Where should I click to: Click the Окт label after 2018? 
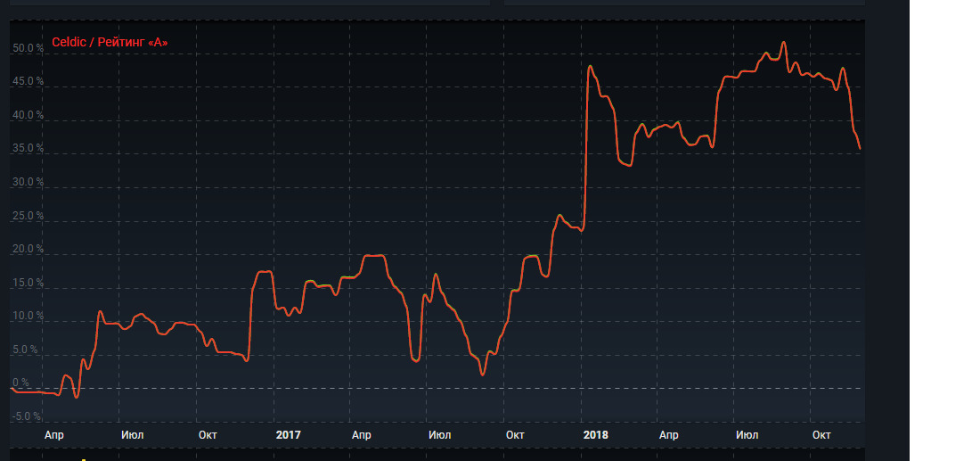(821, 435)
